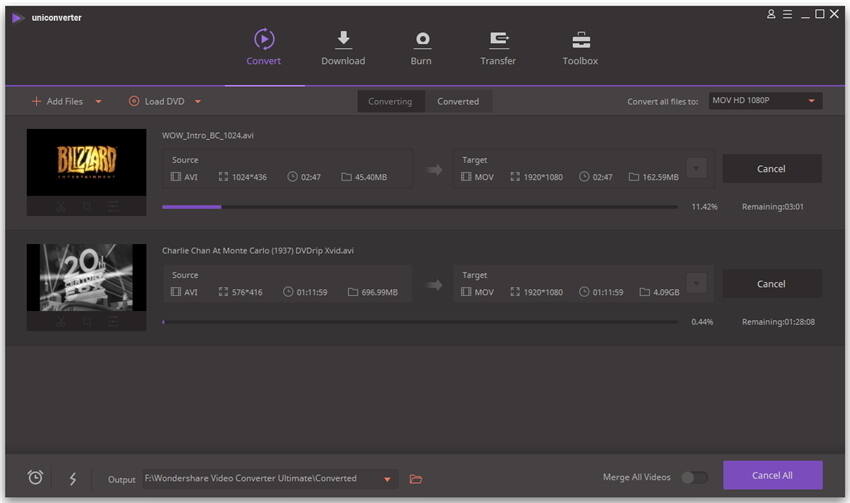Click the conversion arrow of Charlie Chan row
Screen dimensions: 850x503
point(434,285)
